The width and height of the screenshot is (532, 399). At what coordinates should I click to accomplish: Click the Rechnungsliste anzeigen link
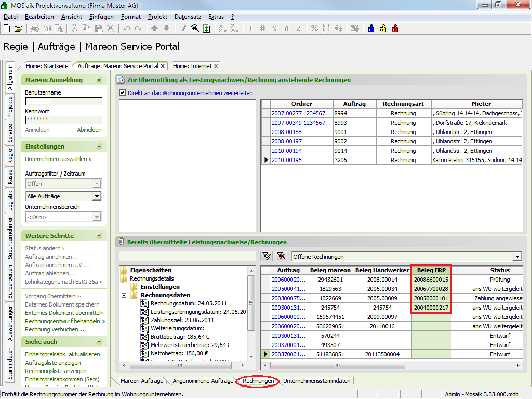click(56, 371)
